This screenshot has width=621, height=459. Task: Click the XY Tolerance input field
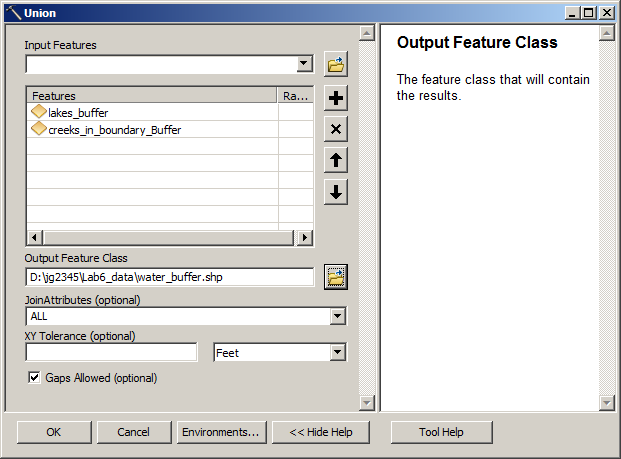pyautogui.click(x=111, y=352)
